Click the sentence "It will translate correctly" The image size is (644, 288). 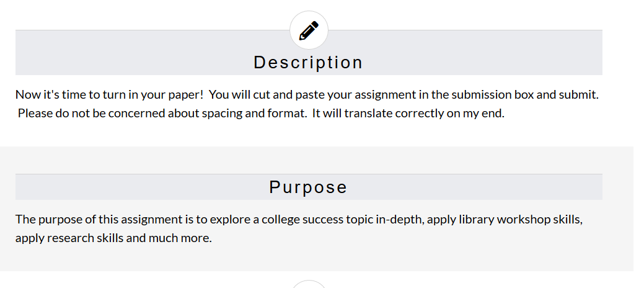click(x=408, y=113)
